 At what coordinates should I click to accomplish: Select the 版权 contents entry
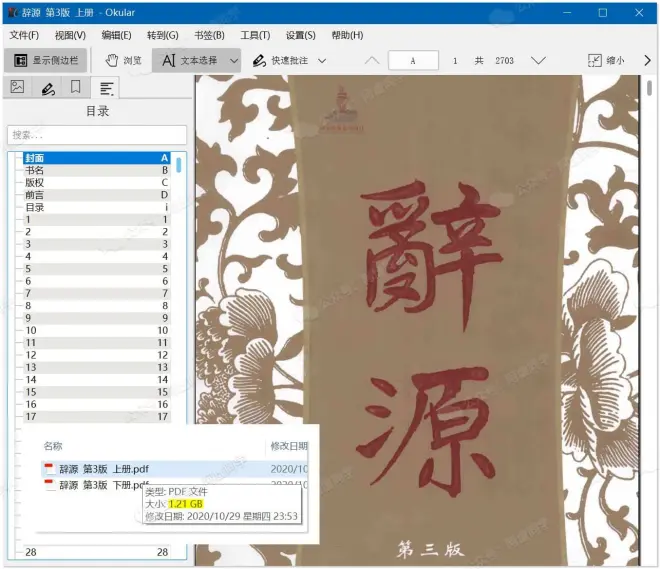pos(96,183)
